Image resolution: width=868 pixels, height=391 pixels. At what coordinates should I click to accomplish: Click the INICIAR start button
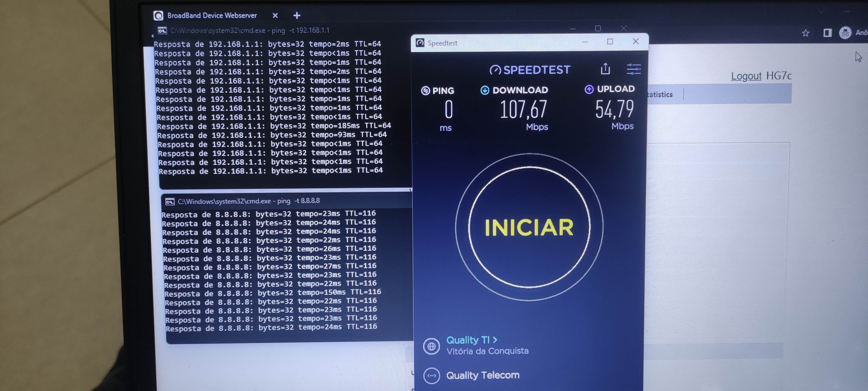click(529, 227)
